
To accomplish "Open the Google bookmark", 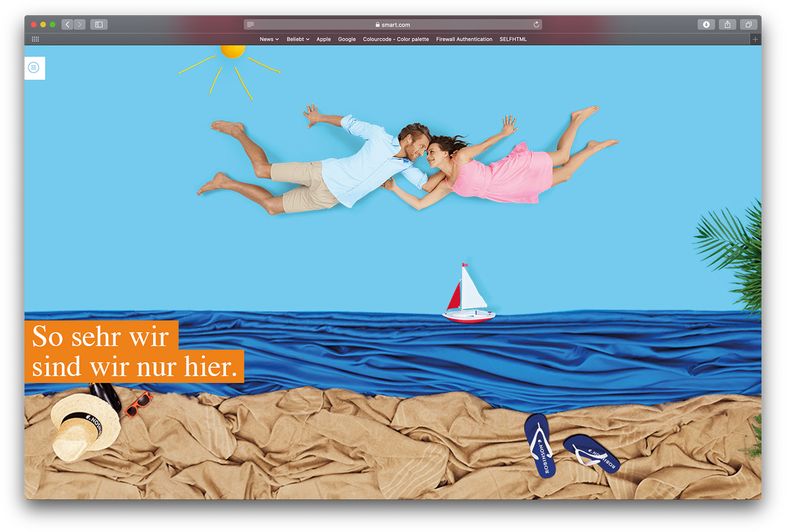I will [347, 39].
